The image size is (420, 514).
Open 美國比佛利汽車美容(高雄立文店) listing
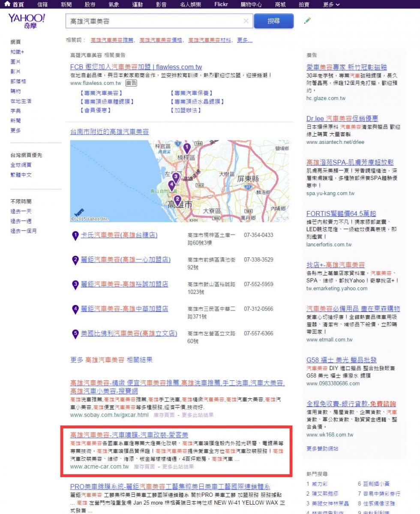point(129,333)
